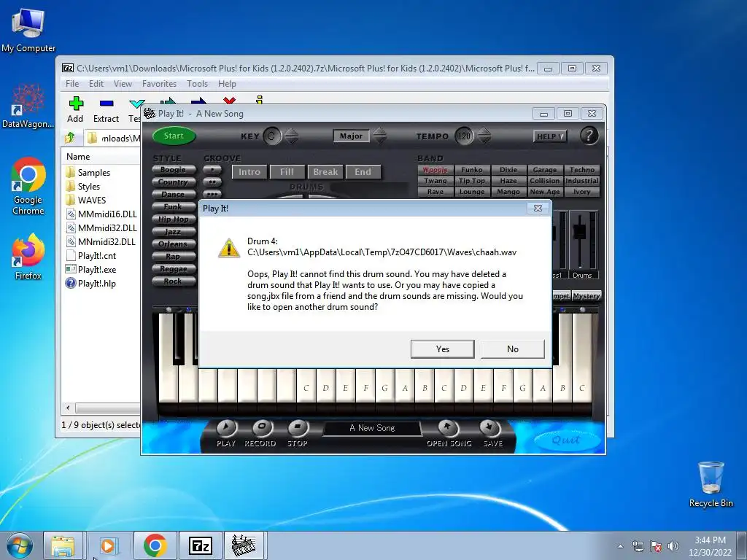Click the Windows Start orb

(x=20, y=545)
